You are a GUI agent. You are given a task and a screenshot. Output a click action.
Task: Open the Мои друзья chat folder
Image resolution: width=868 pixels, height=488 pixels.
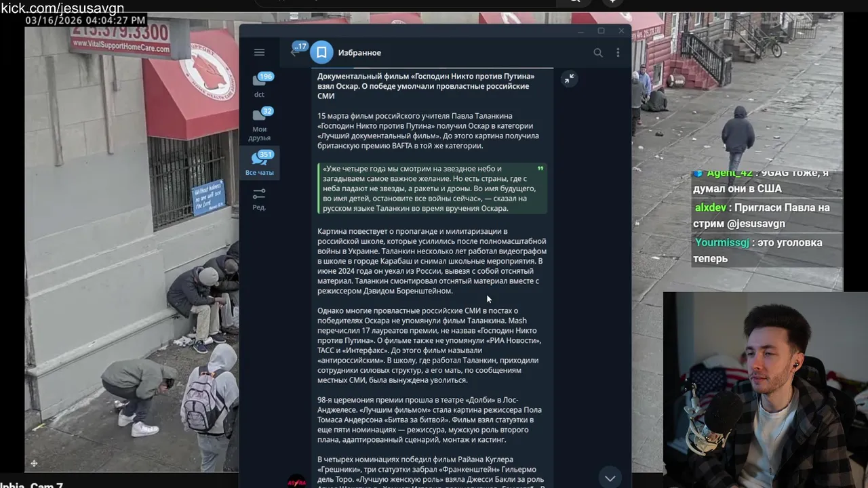(260, 124)
